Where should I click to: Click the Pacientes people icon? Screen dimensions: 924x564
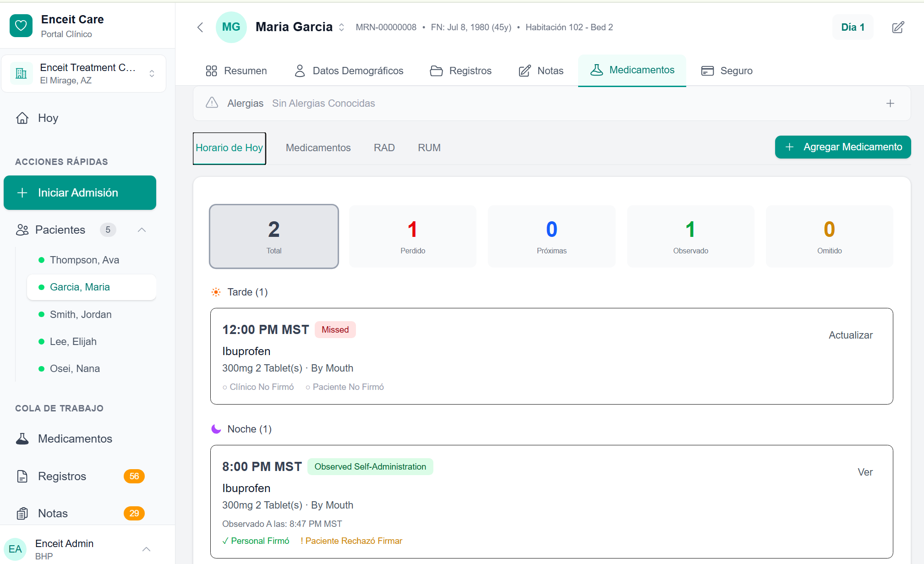tap(22, 230)
